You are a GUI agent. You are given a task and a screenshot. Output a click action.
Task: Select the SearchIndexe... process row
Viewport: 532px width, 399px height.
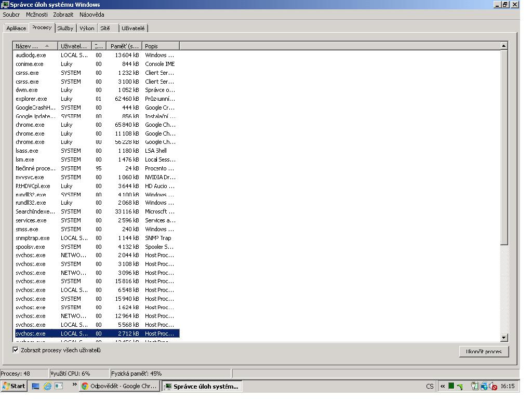pos(96,211)
